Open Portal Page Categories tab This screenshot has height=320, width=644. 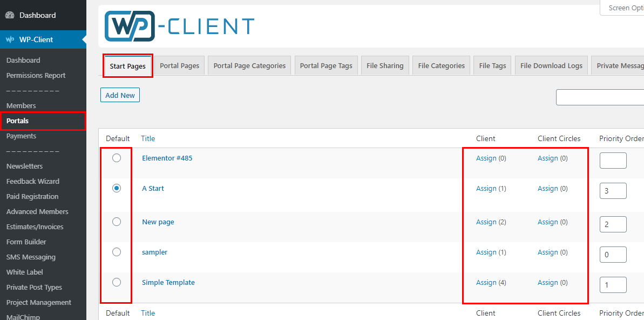[250, 66]
